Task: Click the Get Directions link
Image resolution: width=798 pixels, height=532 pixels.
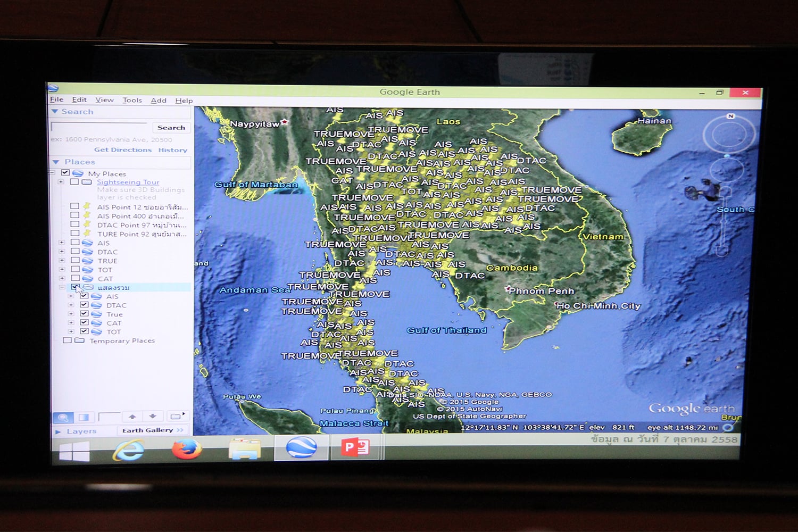Action: point(123,150)
